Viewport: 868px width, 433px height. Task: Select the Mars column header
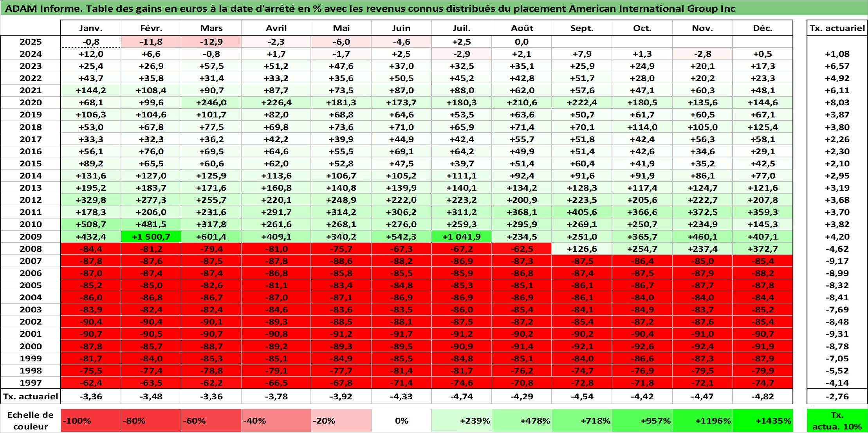tap(211, 28)
